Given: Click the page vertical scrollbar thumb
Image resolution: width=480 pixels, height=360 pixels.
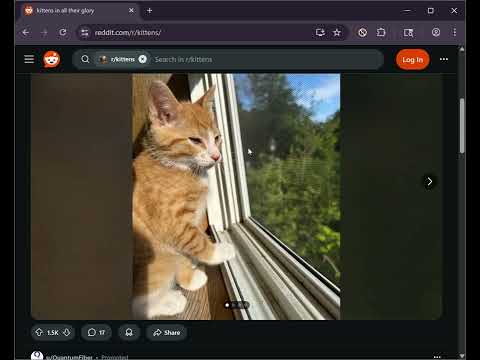Looking at the screenshot, I should pyautogui.click(x=462, y=126).
